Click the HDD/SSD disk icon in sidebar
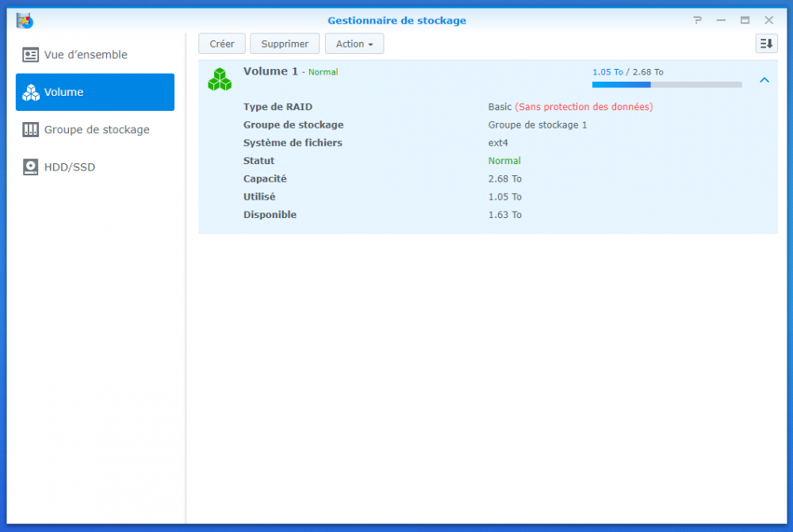The height and width of the screenshot is (532, 793). tap(31, 167)
